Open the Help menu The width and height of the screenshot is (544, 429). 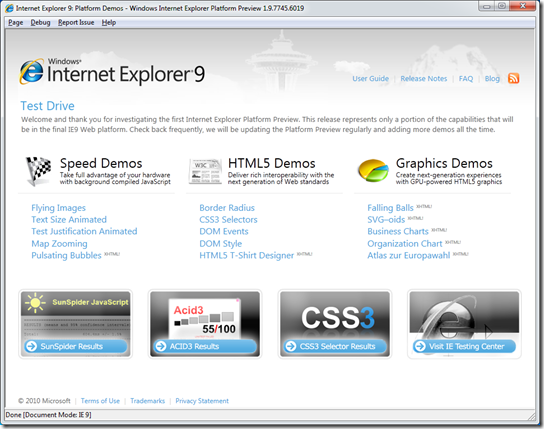[x=109, y=23]
